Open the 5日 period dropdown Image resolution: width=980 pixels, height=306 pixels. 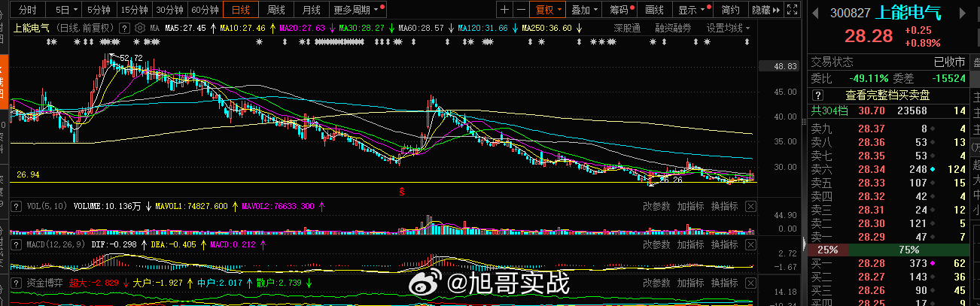click(x=65, y=10)
